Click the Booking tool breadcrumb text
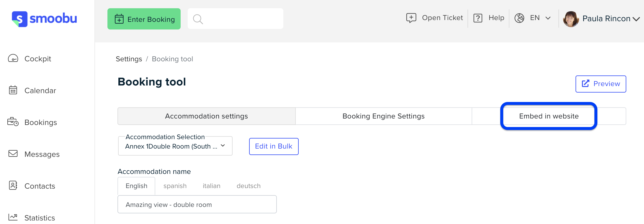 172,59
